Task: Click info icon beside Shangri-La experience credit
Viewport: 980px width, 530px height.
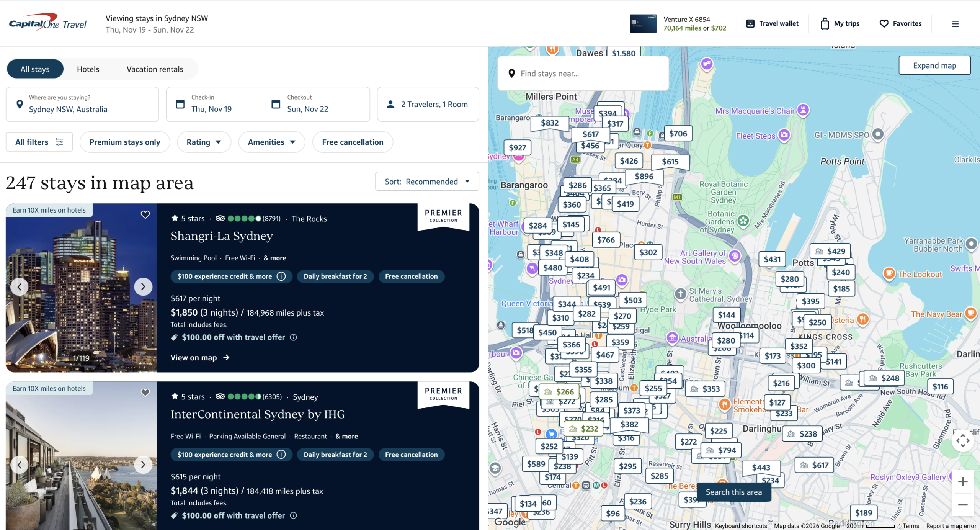Action: pyautogui.click(x=281, y=276)
